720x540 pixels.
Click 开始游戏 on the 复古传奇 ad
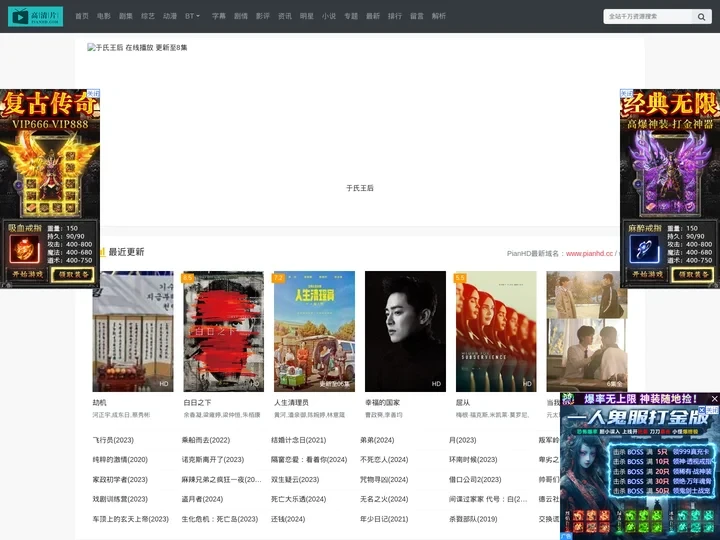coord(27,274)
